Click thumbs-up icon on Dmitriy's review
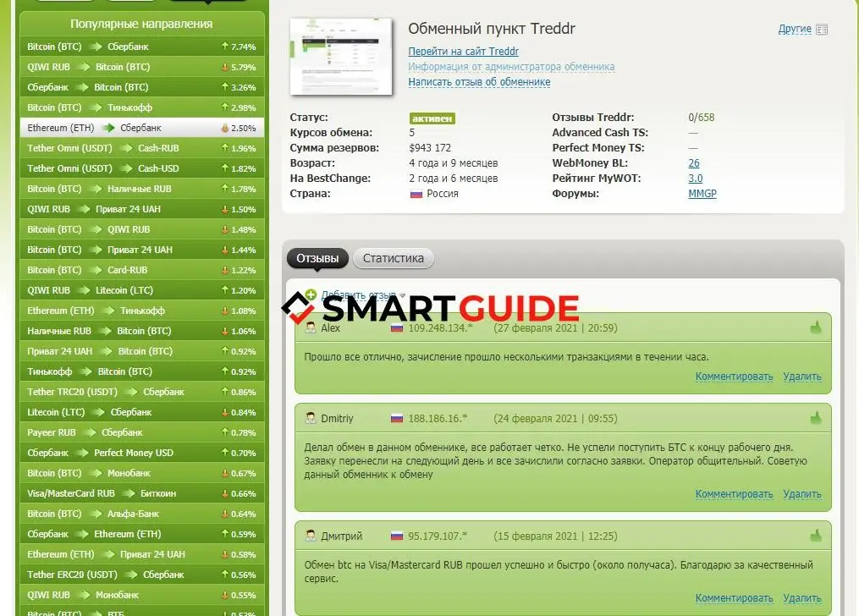 [816, 418]
